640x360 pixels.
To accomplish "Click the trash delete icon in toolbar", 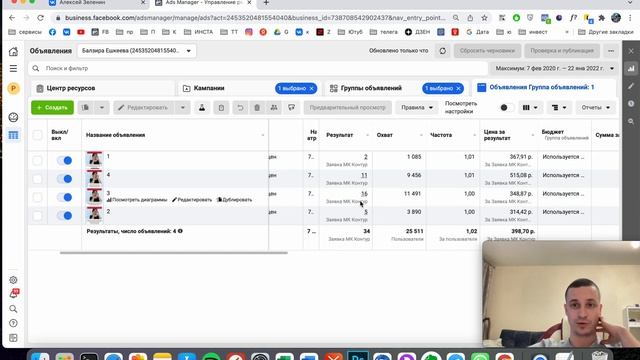I will [x=257, y=107].
